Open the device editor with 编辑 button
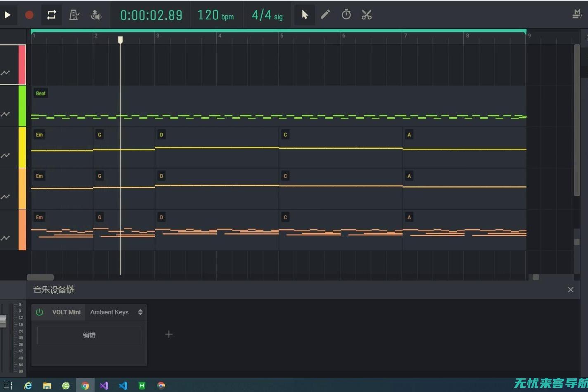 [89, 335]
